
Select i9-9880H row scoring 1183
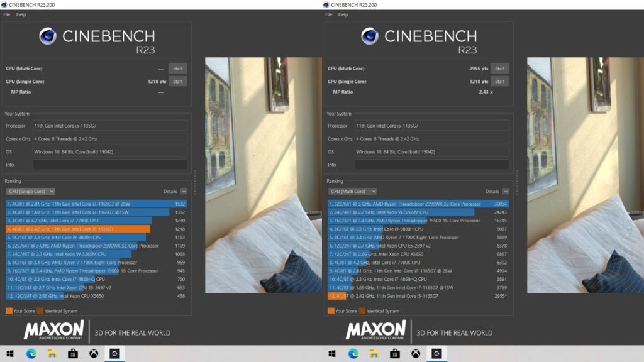coord(96,237)
